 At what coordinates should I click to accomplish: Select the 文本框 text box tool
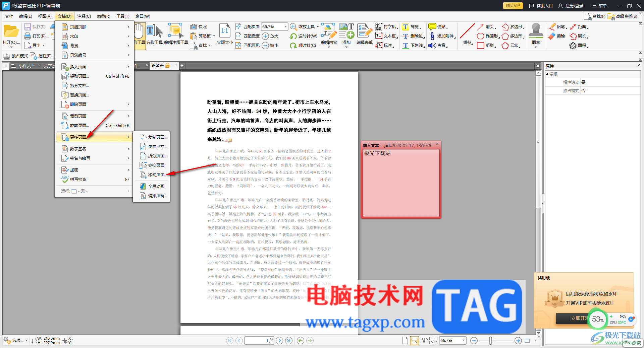387,36
